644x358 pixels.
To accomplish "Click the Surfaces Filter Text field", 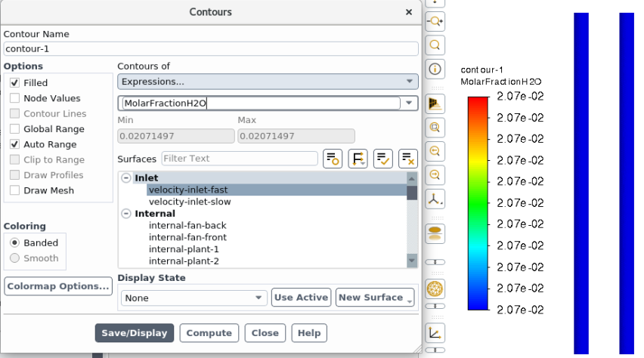I will tap(239, 159).
